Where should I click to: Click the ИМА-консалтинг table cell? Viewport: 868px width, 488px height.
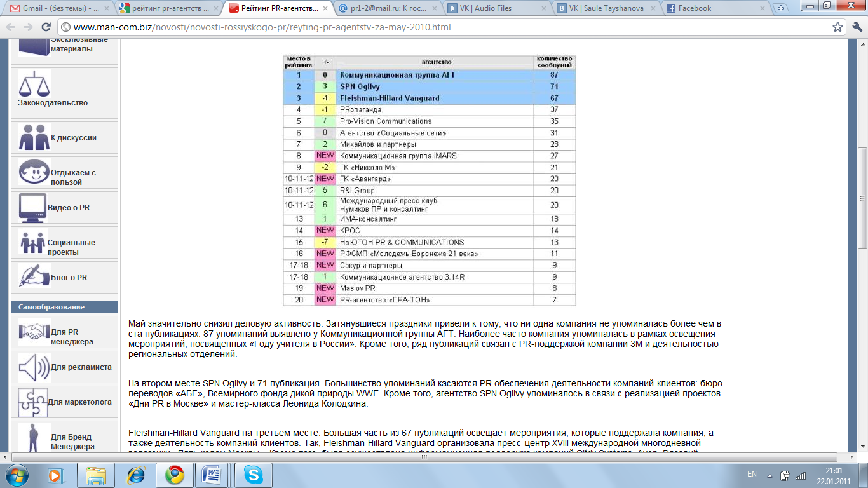point(435,219)
